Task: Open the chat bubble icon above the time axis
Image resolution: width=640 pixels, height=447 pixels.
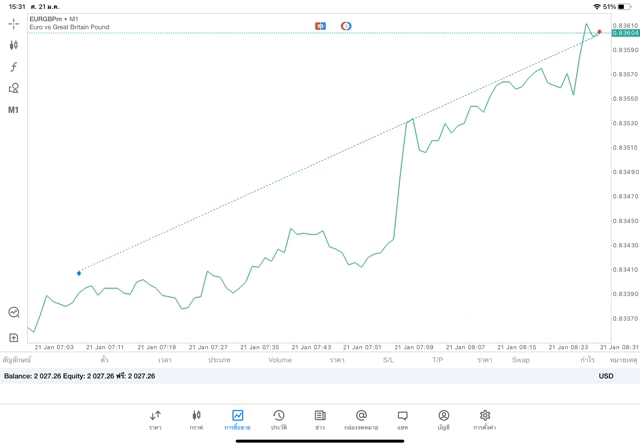Action: coord(14,312)
